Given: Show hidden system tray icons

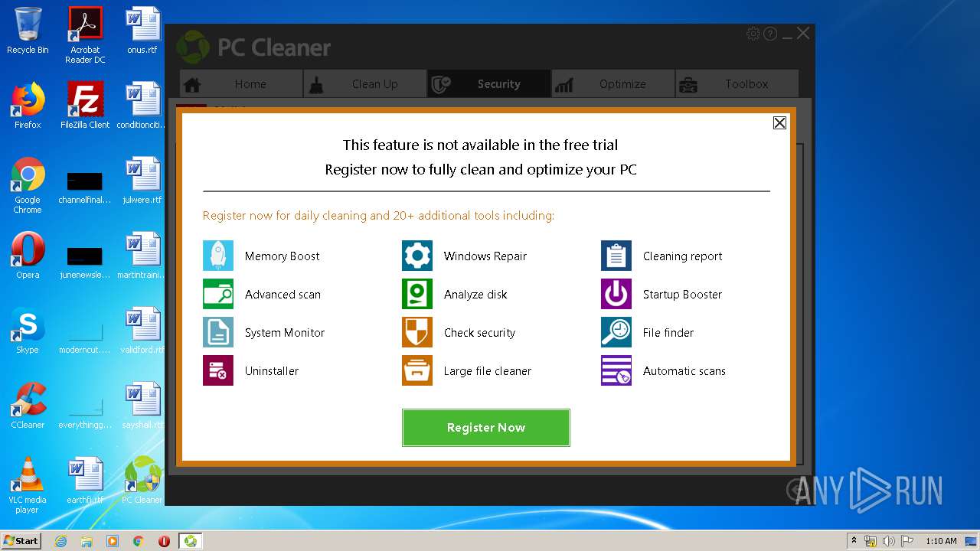Looking at the screenshot, I should point(854,541).
